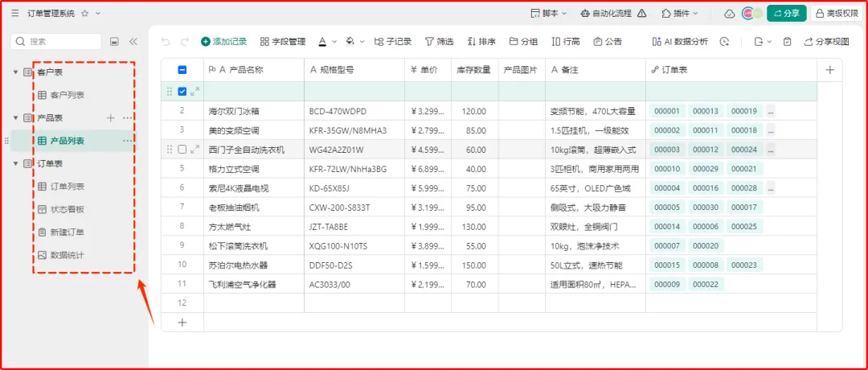
Task: Click 添加记录 to add a record
Action: click(x=223, y=42)
